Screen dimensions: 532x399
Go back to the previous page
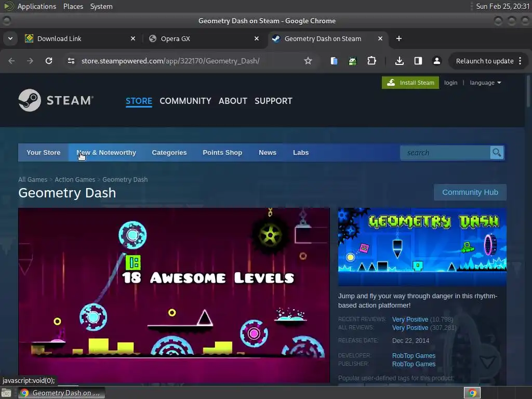(11, 61)
